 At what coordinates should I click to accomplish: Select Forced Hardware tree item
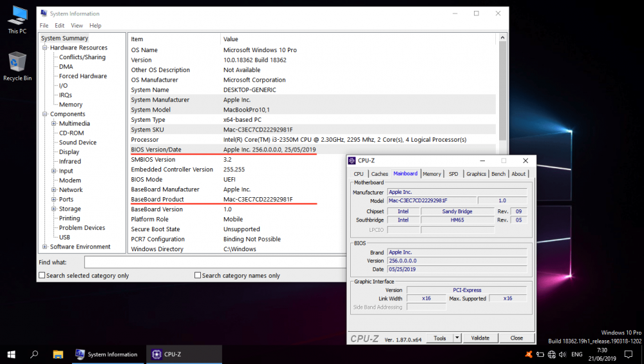coord(82,76)
